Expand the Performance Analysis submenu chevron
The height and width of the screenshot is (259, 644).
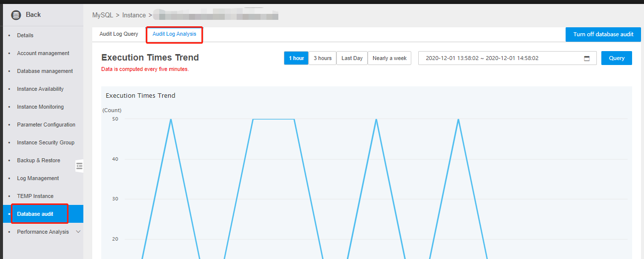[78, 232]
